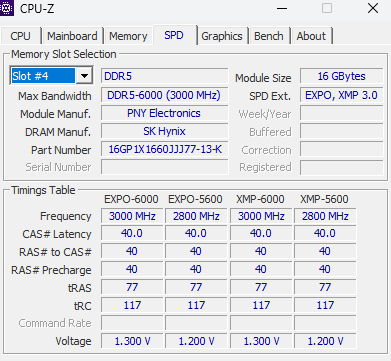
Task: Click EXPO-5600 tRC value 117
Action: pyautogui.click(x=196, y=305)
